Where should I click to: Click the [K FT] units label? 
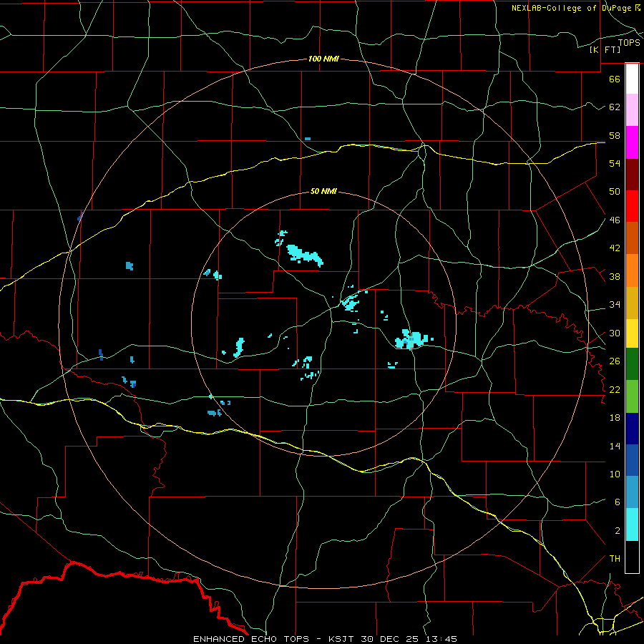tap(605, 49)
